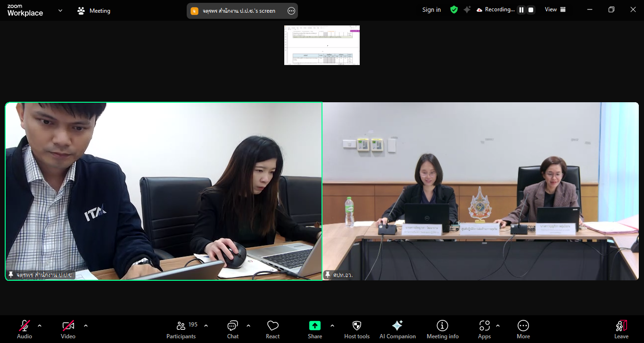Click the green encryption shield icon
The width and height of the screenshot is (644, 343).
454,9
